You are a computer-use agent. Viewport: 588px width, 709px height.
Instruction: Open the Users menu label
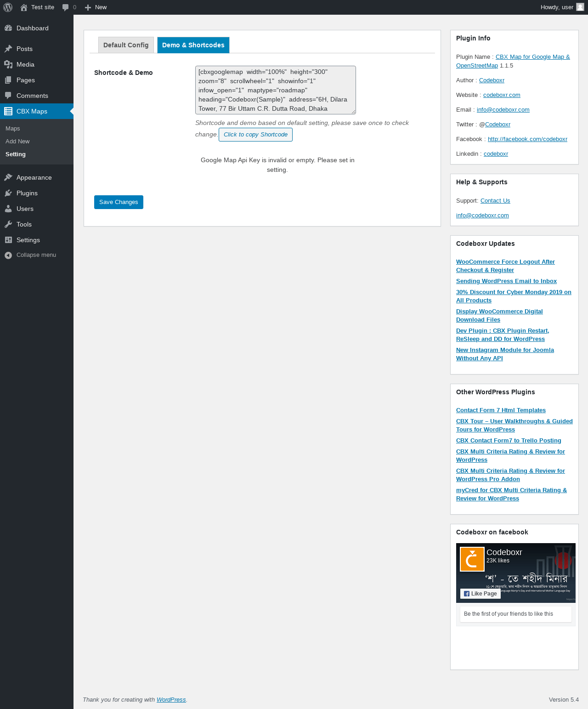point(25,209)
